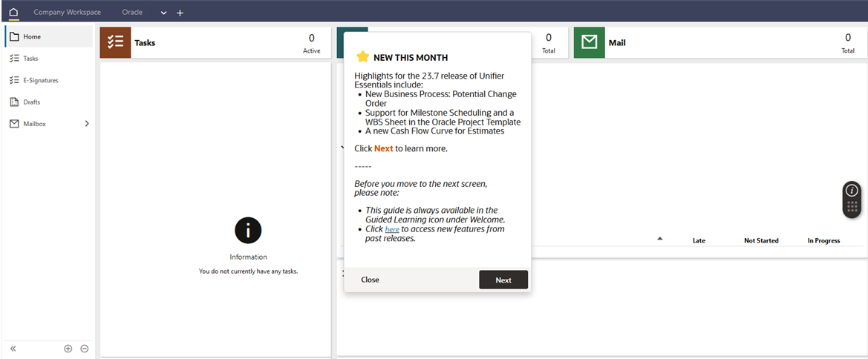Click 'New Business Process: Potential Change Order' bullet

pos(441,99)
